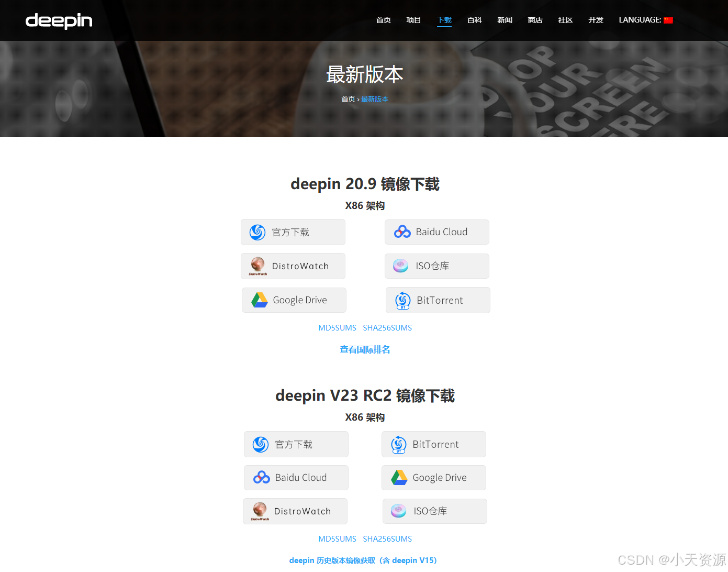Click 最新版本 banner title text

(365, 74)
